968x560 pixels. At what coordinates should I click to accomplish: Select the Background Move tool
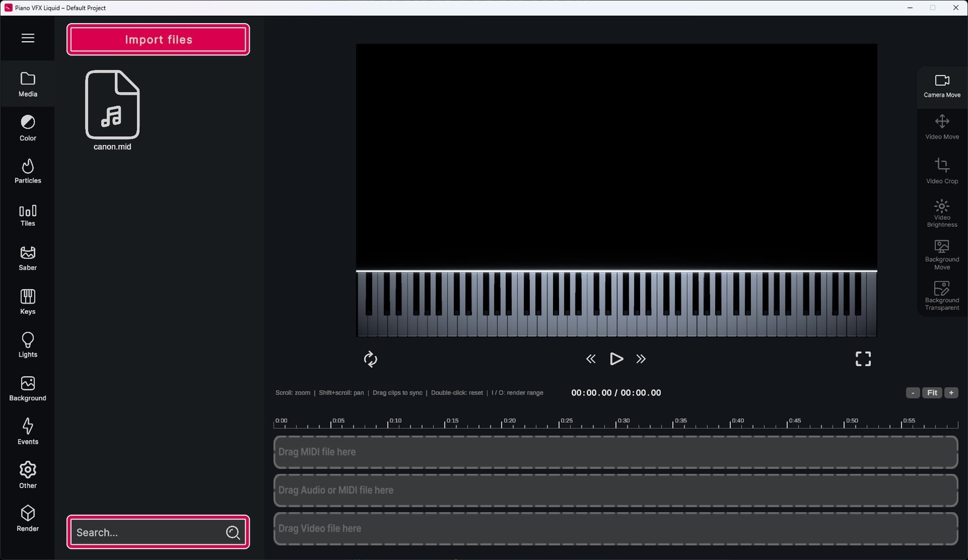[942, 255]
